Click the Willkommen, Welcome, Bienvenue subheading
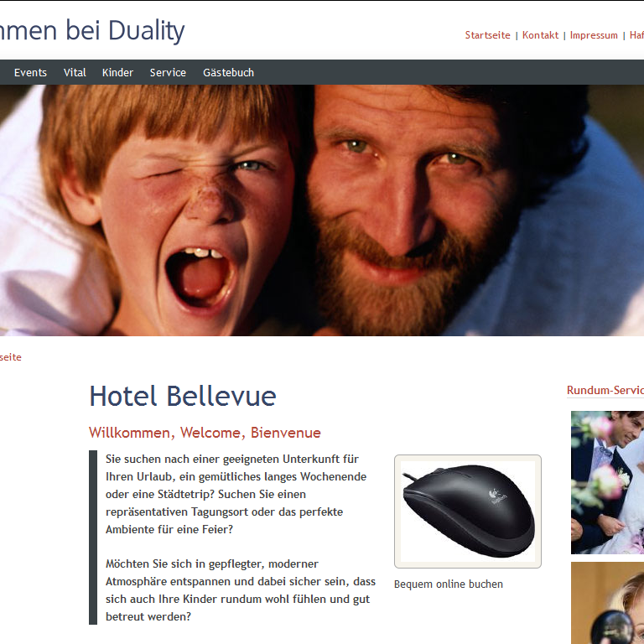The height and width of the screenshot is (644, 644). point(205,433)
